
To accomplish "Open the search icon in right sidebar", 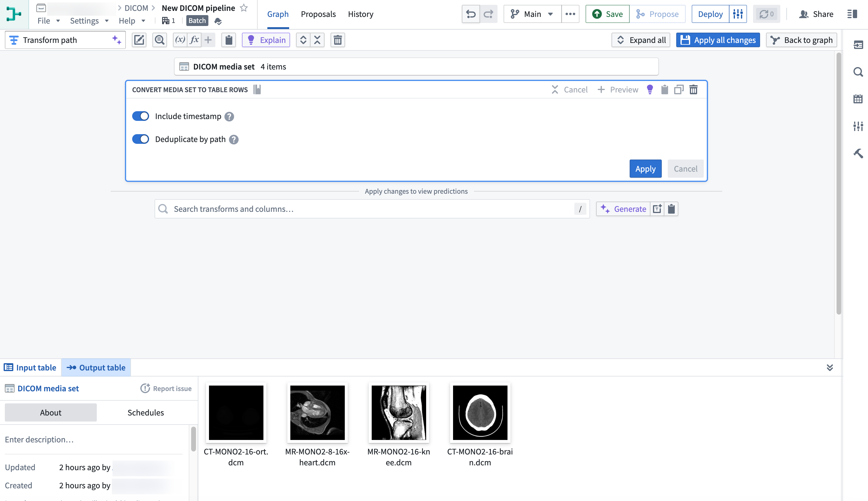I will pos(858,72).
